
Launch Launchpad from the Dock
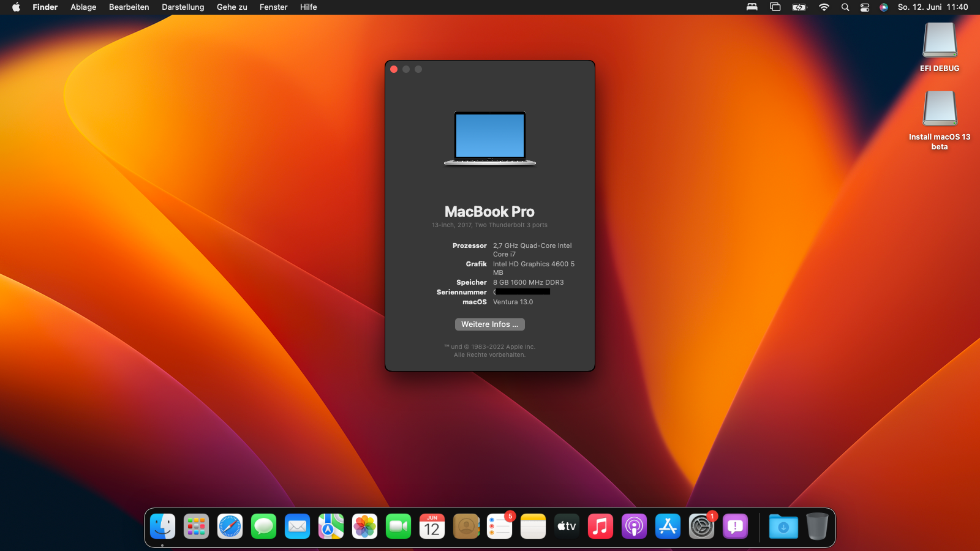tap(196, 527)
